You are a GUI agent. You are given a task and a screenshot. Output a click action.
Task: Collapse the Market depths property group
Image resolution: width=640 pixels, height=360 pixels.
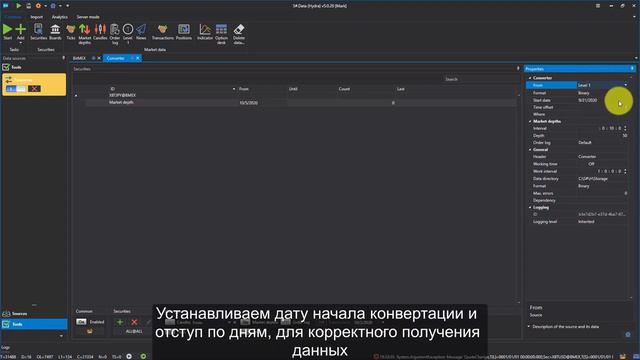[530, 121]
